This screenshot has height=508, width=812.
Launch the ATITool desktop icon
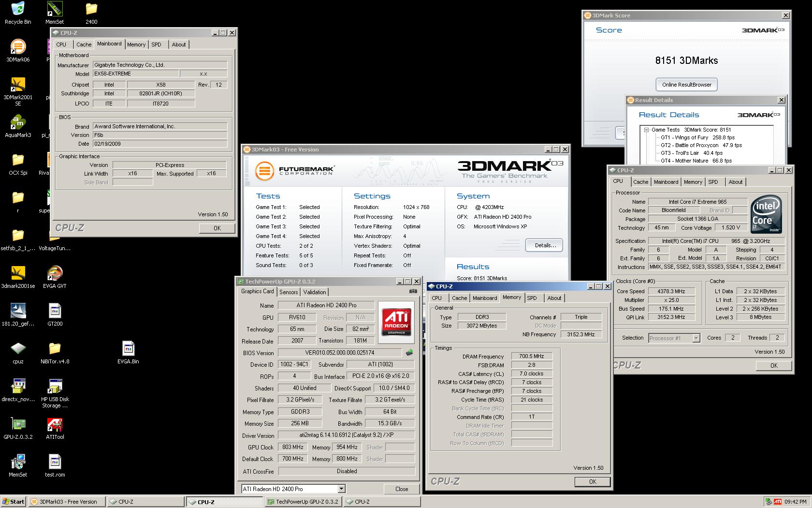(x=55, y=428)
